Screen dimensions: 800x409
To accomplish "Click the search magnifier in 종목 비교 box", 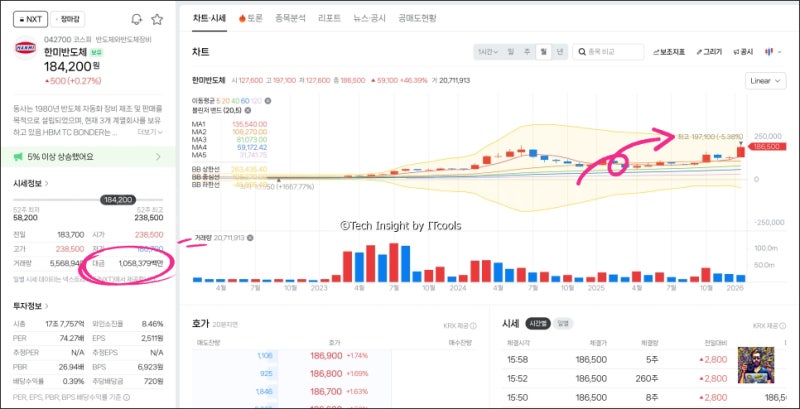I will [582, 52].
